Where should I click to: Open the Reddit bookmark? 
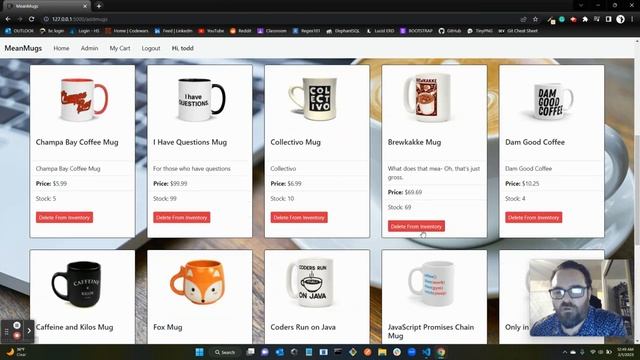[241, 31]
